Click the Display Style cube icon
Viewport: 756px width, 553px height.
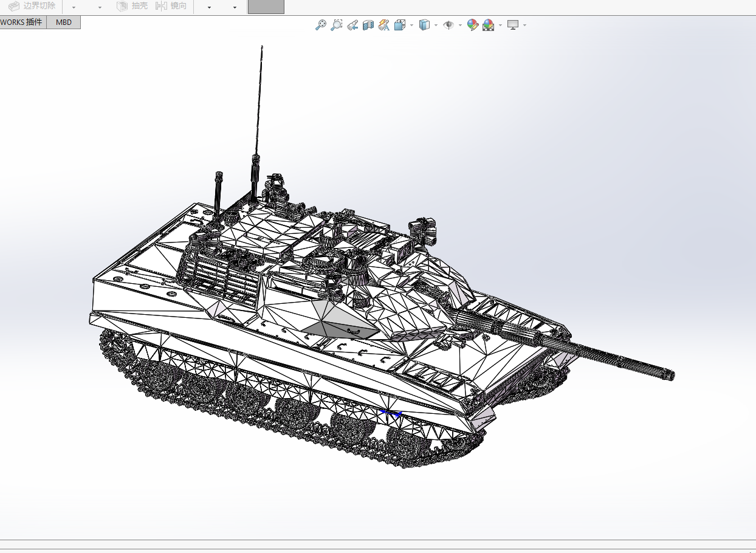pos(425,25)
